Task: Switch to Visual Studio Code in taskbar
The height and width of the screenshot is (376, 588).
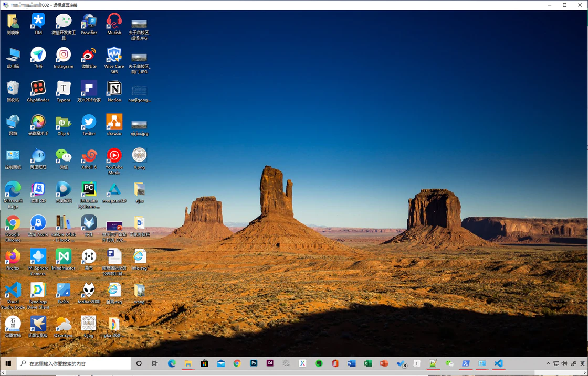Action: [498, 363]
